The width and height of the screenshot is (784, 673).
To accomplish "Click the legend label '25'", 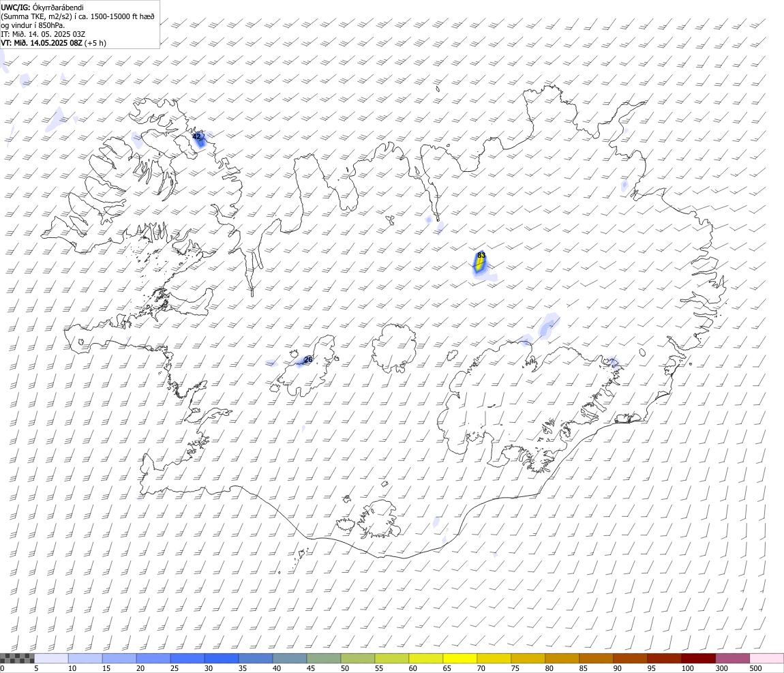I will click(175, 668).
